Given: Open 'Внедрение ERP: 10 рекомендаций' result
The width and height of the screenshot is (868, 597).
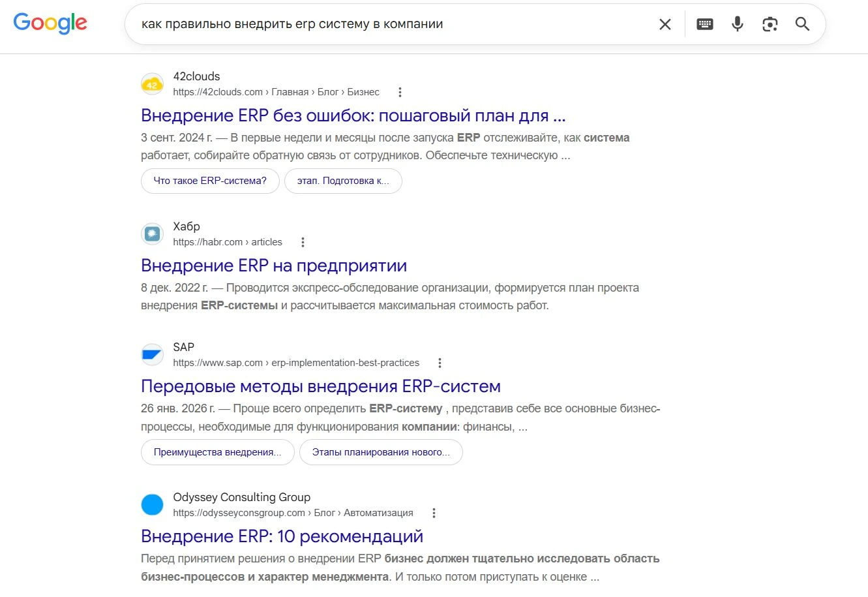Looking at the screenshot, I should [x=282, y=536].
